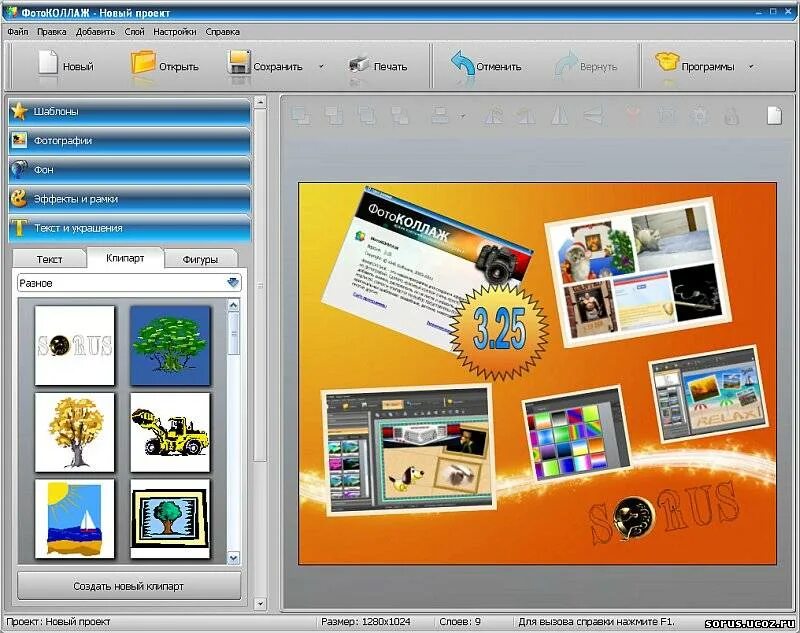Click status text Слоев: 9
The height and width of the screenshot is (633, 800).
[460, 622]
